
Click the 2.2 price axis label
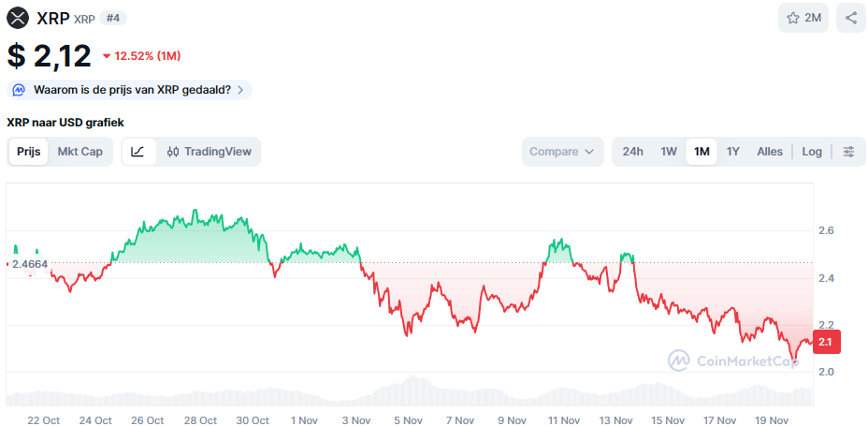825,324
